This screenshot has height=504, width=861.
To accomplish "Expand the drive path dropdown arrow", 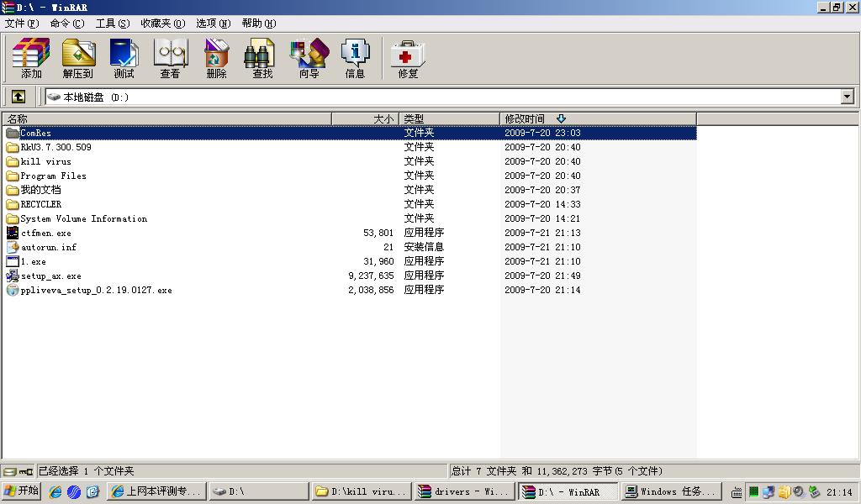I will 848,97.
